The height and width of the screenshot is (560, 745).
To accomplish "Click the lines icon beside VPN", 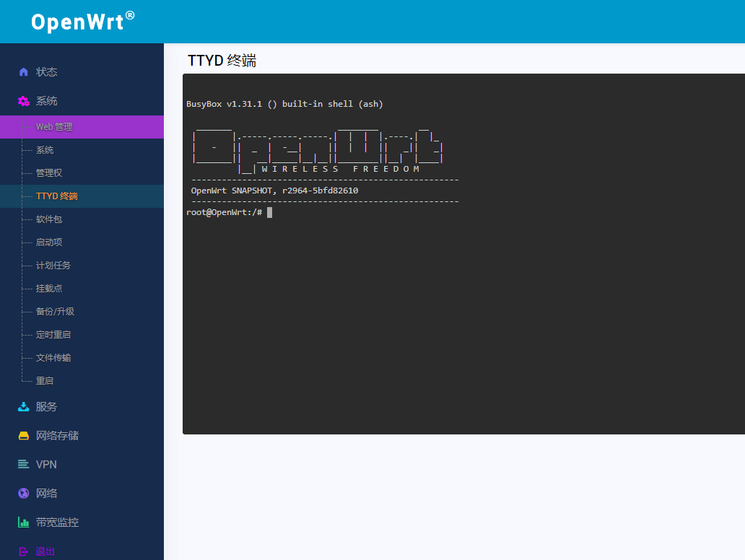I will (23, 464).
